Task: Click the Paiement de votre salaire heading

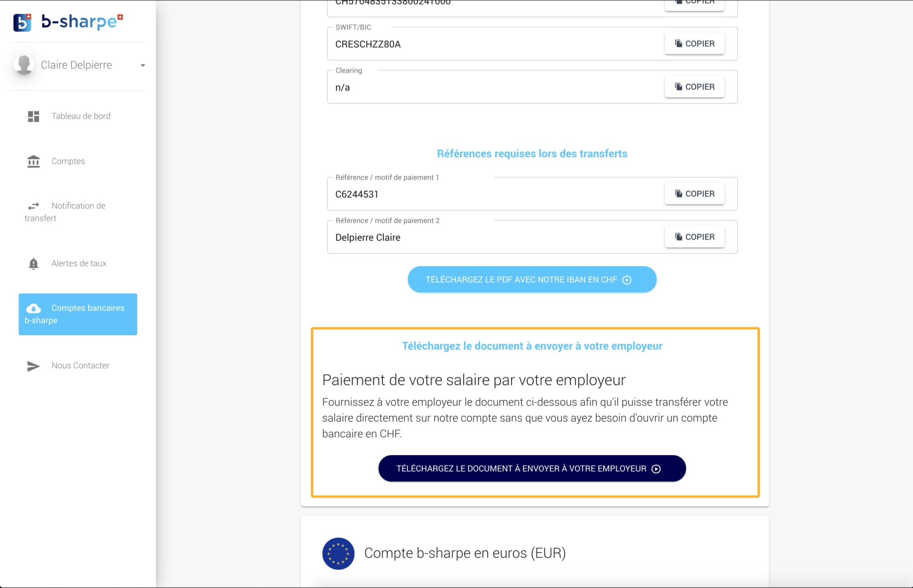Action: pyautogui.click(x=474, y=380)
